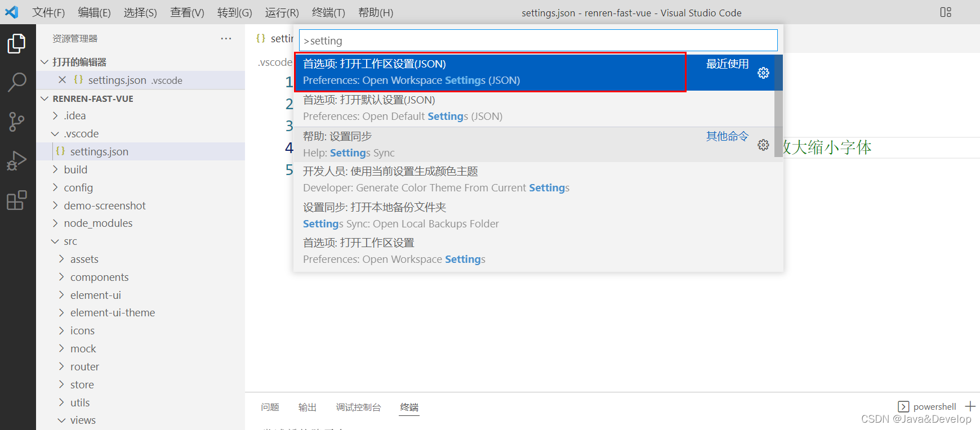Open the 终端(T) menu

tap(328, 12)
